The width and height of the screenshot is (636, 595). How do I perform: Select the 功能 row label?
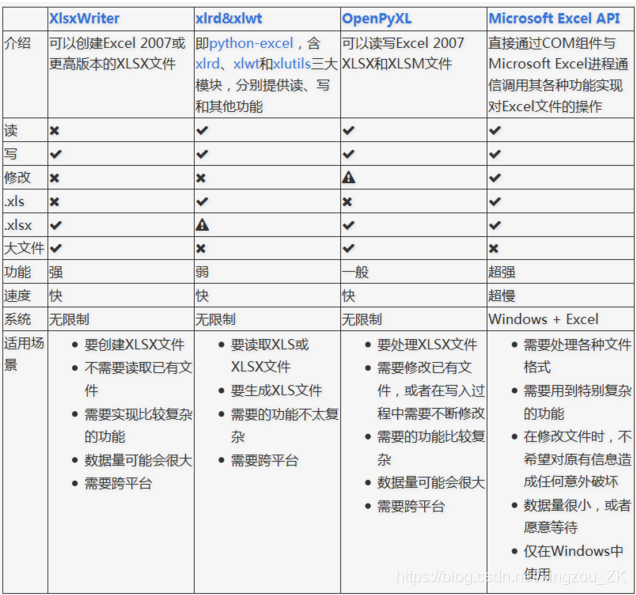pyautogui.click(x=17, y=272)
